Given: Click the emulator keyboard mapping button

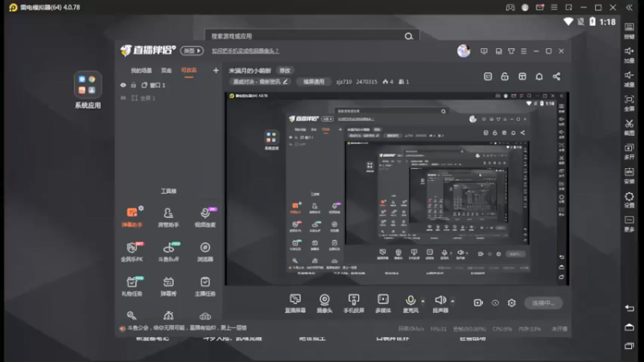Looking at the screenshot, I should [629, 31].
